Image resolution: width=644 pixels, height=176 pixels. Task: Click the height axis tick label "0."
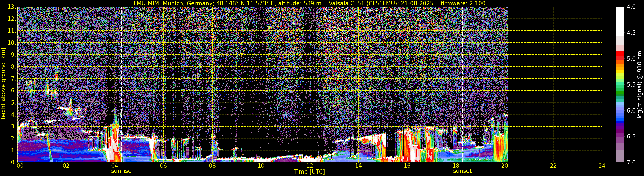13,162
